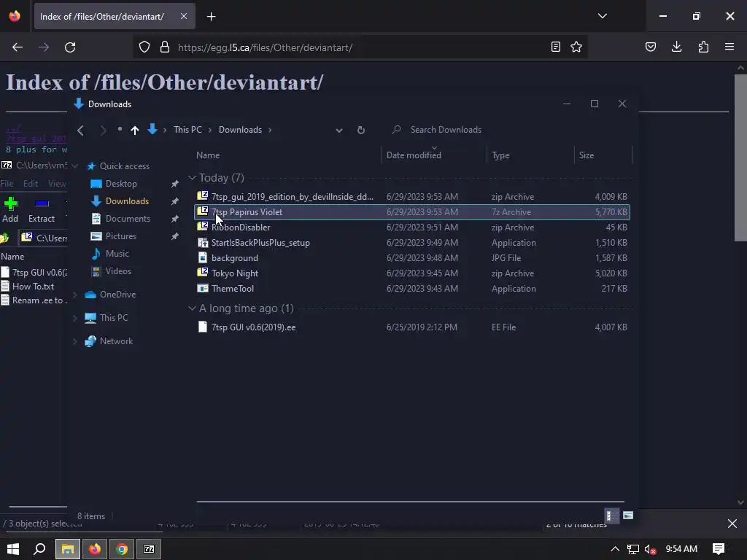Switch to 7-Zip on taskbar

click(x=149, y=549)
